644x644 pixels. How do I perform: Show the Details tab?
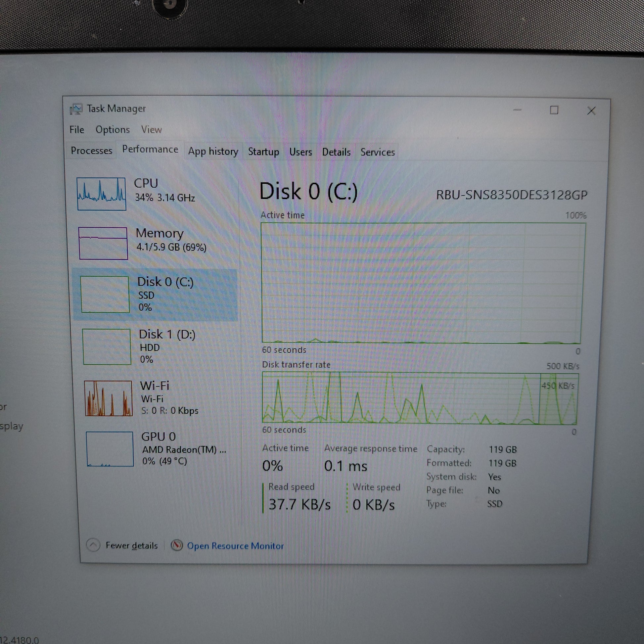[336, 152]
